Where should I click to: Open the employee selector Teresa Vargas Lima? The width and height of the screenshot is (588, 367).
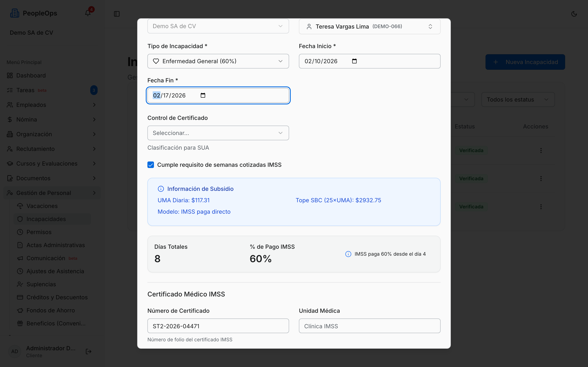(369, 27)
